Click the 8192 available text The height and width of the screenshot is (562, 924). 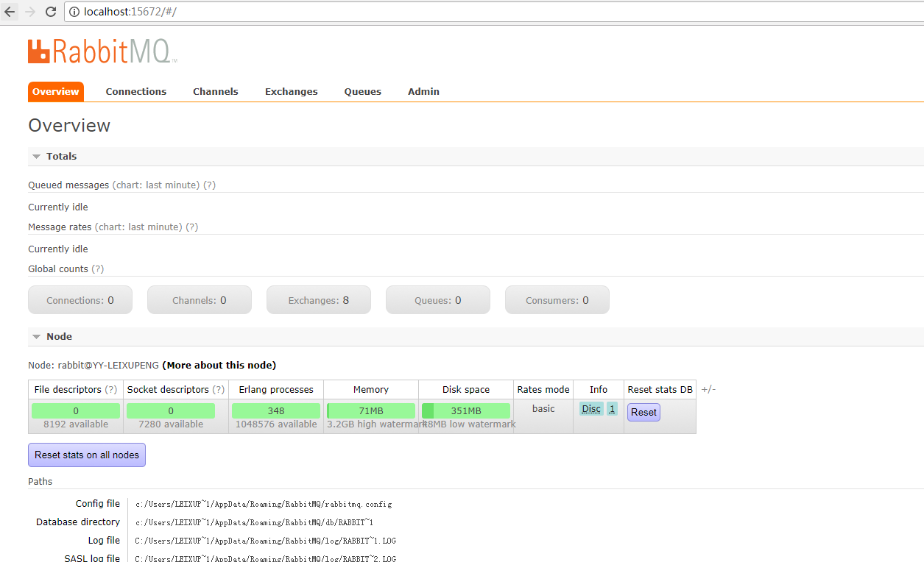click(76, 424)
